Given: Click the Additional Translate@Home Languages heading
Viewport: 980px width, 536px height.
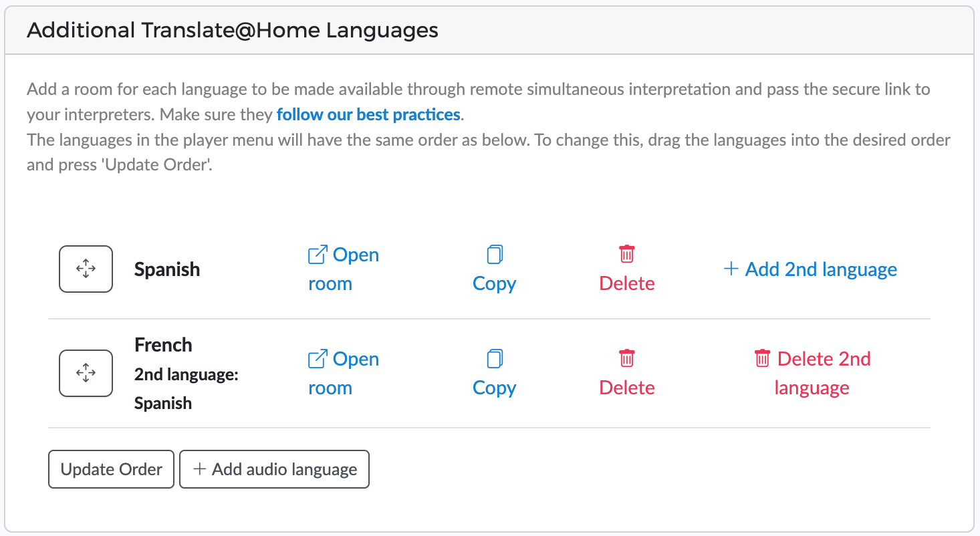Looking at the screenshot, I should point(233,31).
